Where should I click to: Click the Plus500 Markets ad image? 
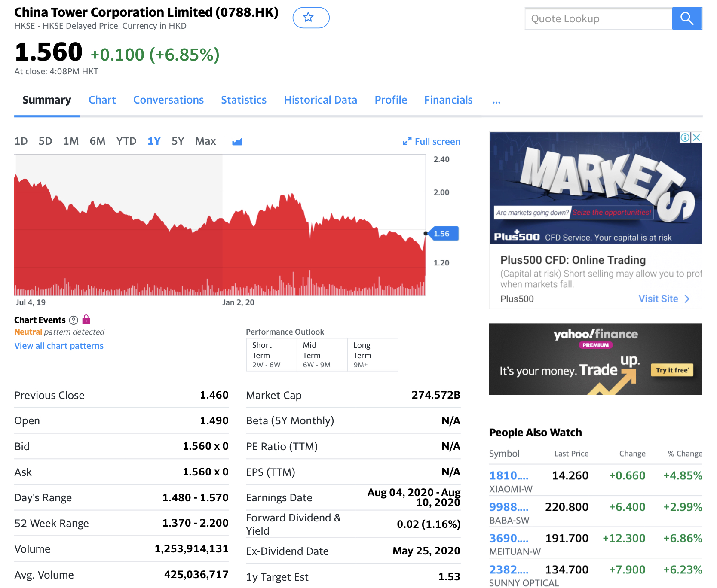click(x=596, y=188)
